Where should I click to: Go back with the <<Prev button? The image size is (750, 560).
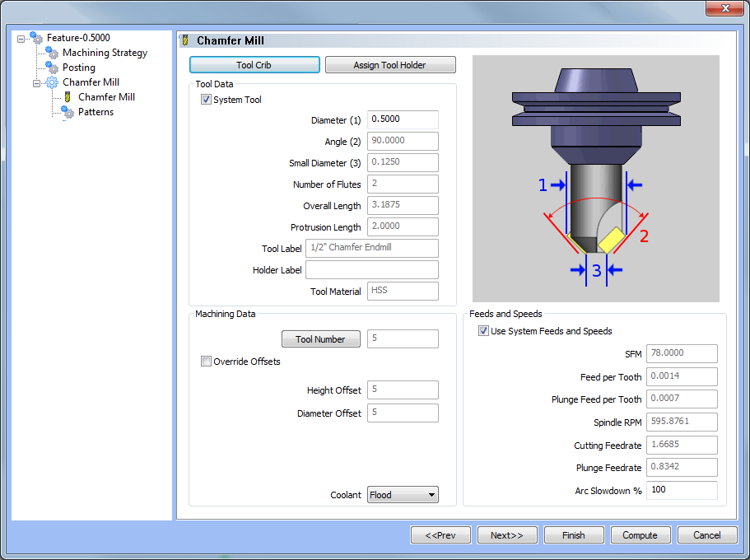pos(440,535)
